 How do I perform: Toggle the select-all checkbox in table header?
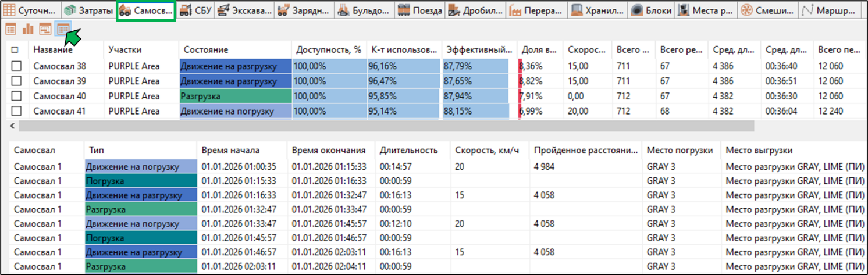(x=15, y=50)
